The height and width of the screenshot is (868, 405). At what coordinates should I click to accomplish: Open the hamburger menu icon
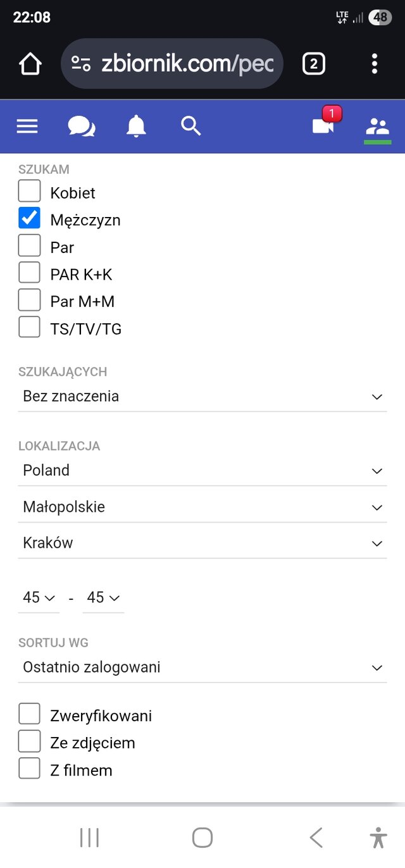coord(27,127)
